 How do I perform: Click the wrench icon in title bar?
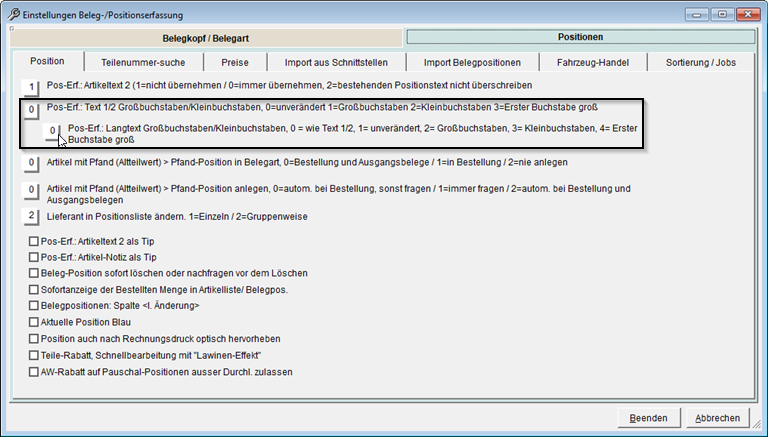[13, 15]
